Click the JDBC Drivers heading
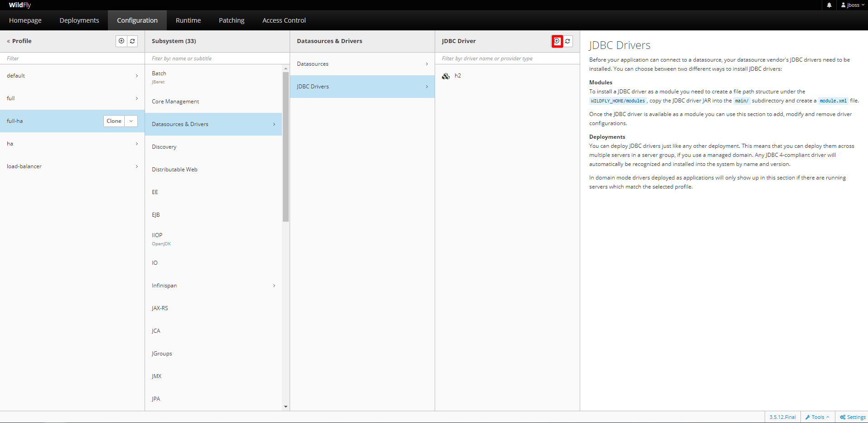The width and height of the screenshot is (868, 423). (x=620, y=45)
